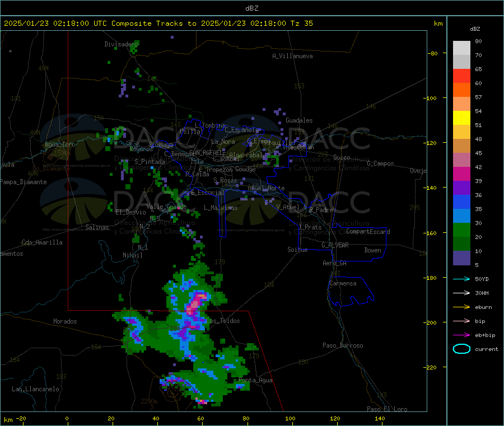The image size is (504, 426).
Task: Click the Lag.Llancanelo map label
Action: (x=35, y=389)
